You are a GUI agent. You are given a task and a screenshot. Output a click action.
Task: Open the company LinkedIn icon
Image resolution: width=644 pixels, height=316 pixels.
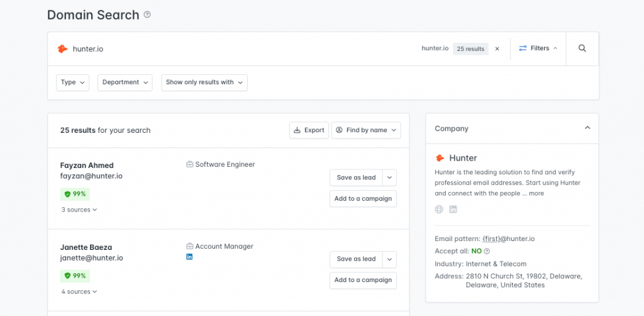click(x=453, y=210)
